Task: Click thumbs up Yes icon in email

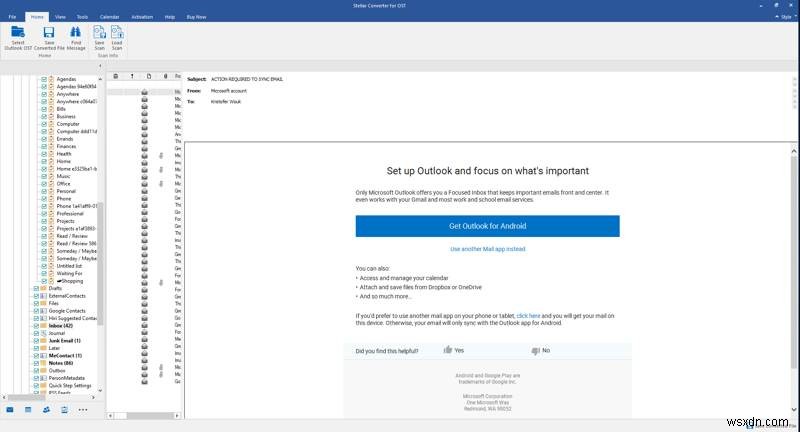Action: coord(448,350)
